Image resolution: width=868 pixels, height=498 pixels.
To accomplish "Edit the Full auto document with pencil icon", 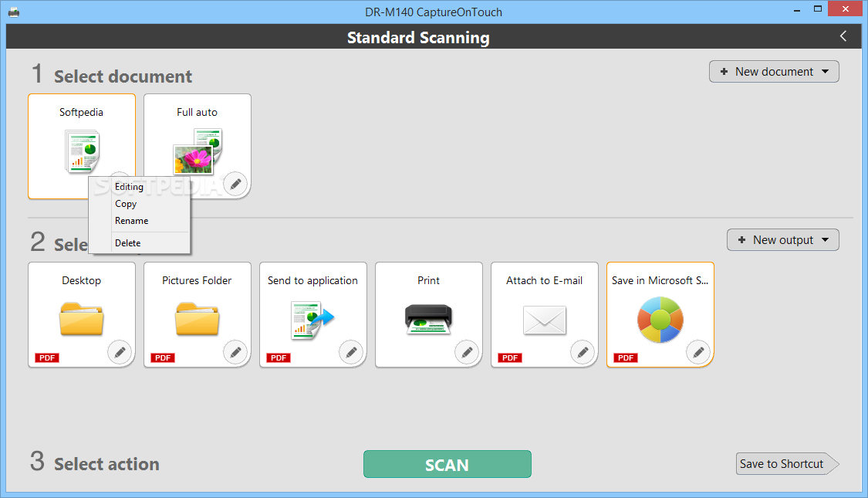I will pyautogui.click(x=235, y=183).
